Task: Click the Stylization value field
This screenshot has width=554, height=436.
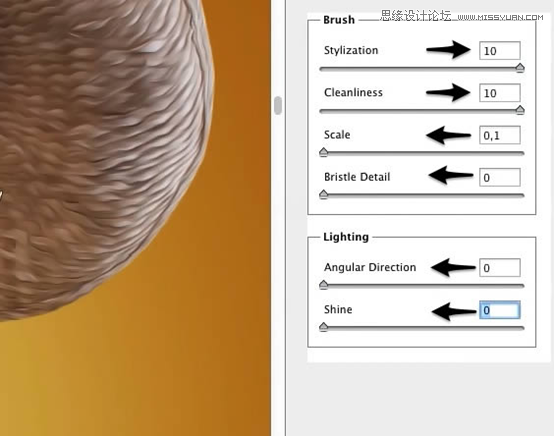Action: coord(500,51)
